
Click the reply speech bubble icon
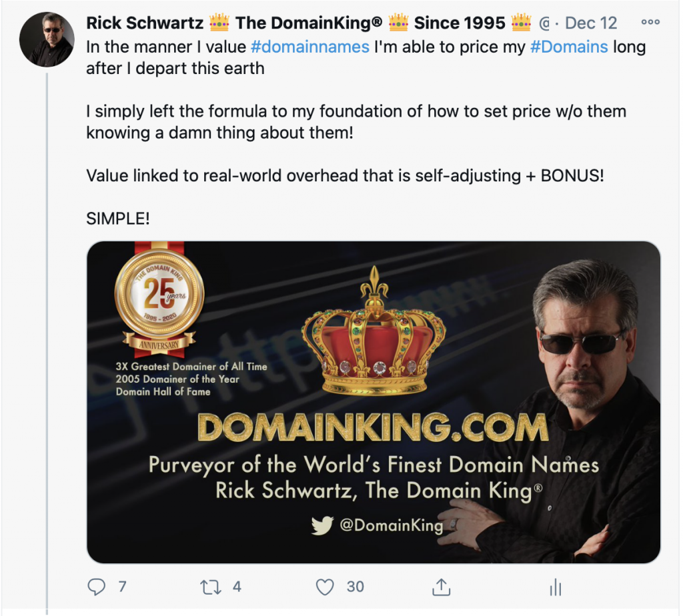click(96, 587)
